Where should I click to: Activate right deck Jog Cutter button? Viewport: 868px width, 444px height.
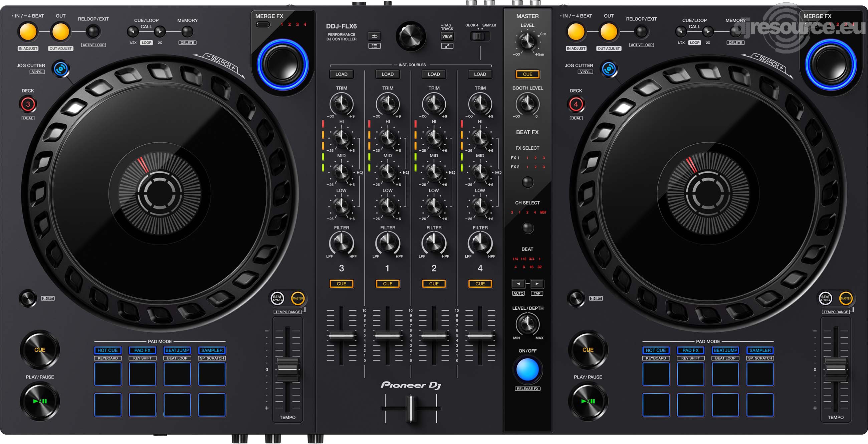pyautogui.click(x=609, y=69)
